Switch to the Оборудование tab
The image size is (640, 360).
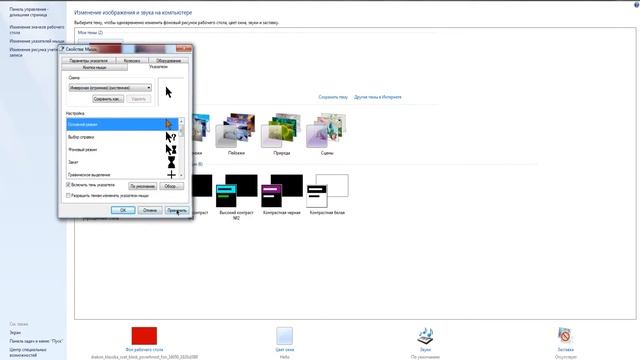(x=169, y=60)
